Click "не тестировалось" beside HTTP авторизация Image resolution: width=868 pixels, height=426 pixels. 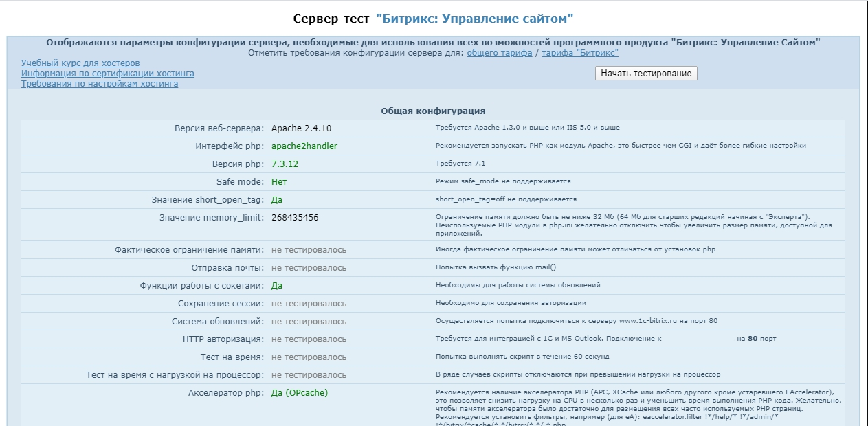point(309,339)
